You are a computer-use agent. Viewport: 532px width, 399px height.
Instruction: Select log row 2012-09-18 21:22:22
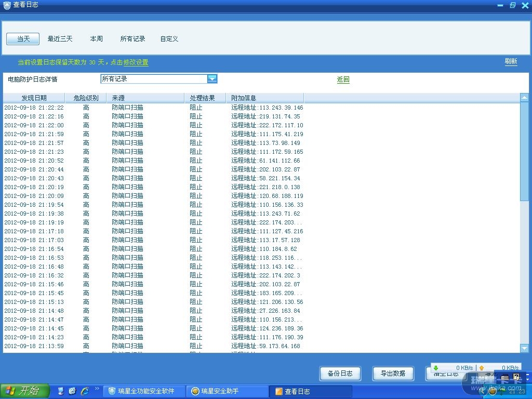pos(261,108)
